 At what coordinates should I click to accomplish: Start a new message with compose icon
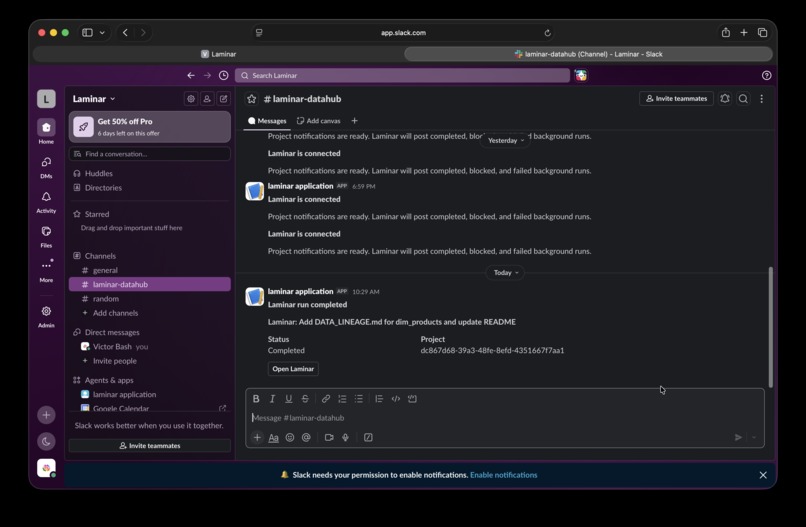coord(224,99)
